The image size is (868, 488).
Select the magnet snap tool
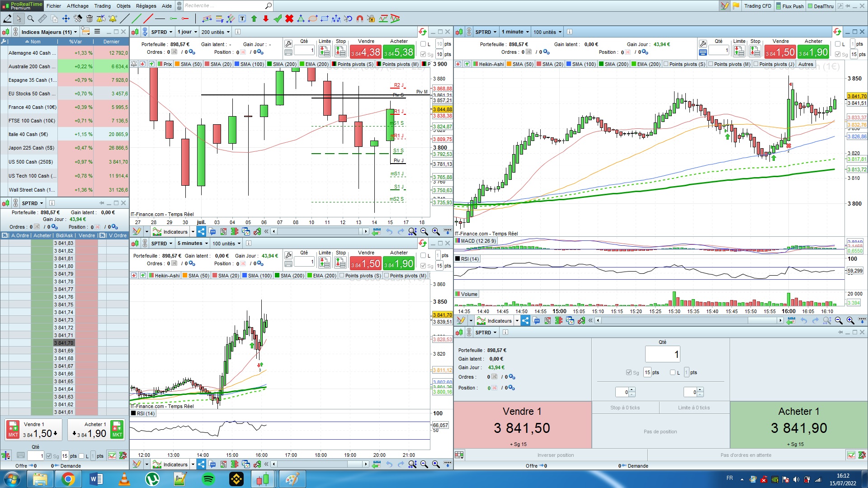360,19
